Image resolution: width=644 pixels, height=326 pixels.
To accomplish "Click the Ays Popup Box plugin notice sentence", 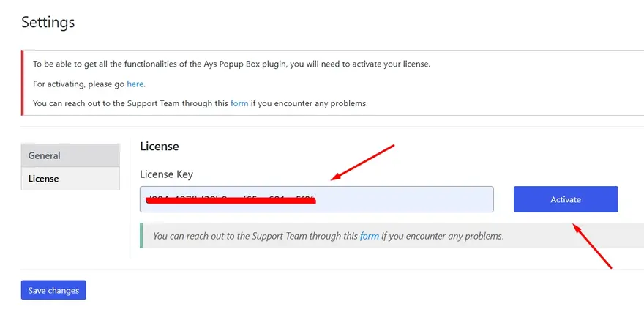I will 231,64.
